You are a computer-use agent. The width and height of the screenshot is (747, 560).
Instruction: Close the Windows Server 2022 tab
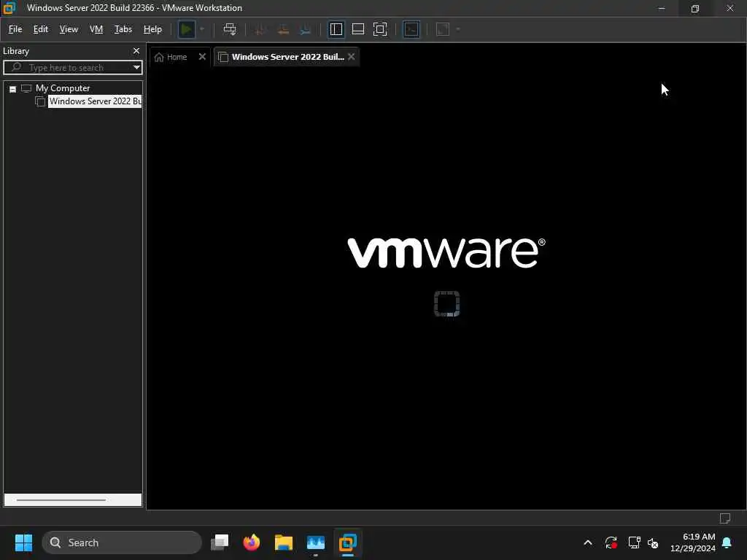point(351,57)
